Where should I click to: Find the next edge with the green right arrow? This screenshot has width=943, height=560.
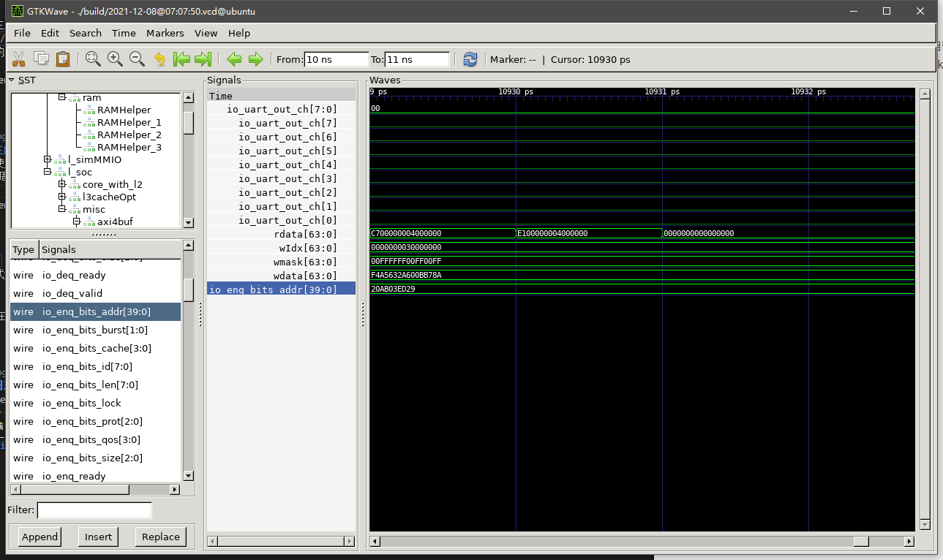(255, 59)
